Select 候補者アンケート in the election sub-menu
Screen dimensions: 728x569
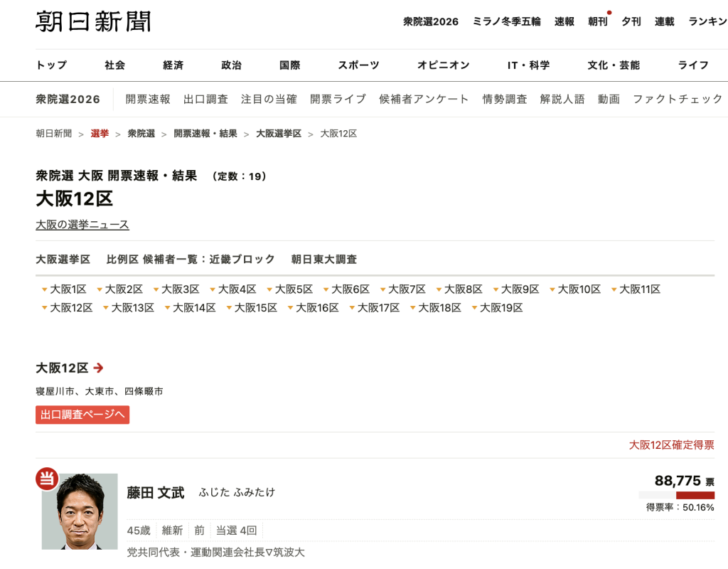(x=424, y=99)
